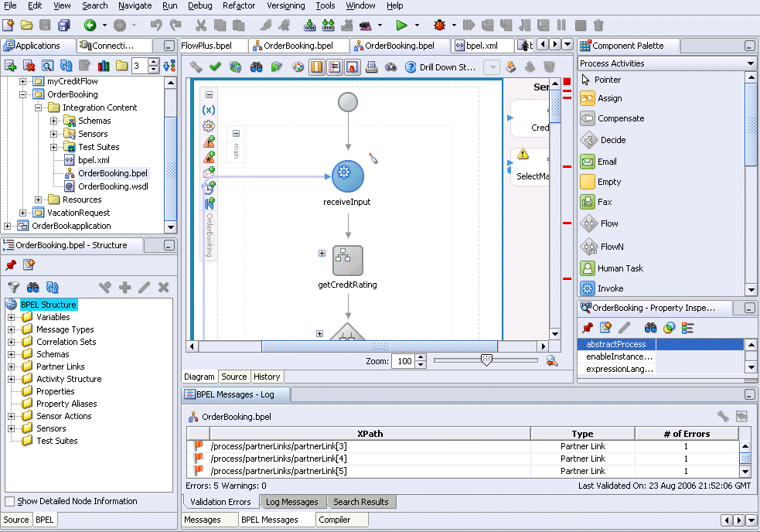Image resolution: width=760 pixels, height=532 pixels.
Task: Select the Compensate activity in palette
Action: coord(612,118)
